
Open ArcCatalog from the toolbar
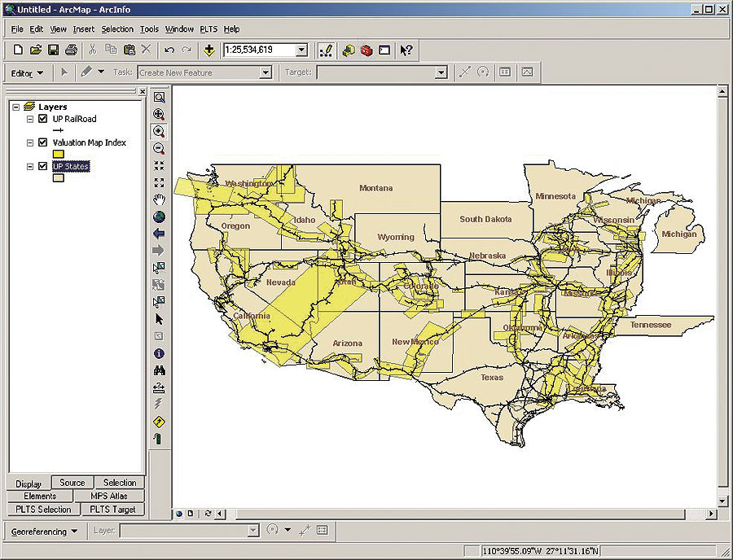point(349,50)
